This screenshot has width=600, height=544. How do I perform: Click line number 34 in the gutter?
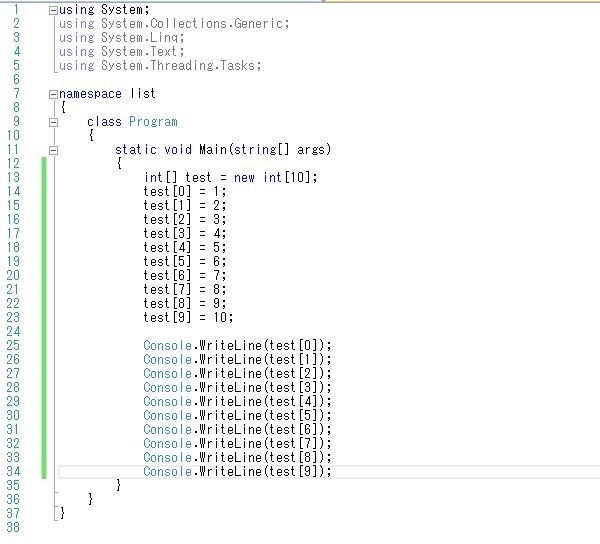(x=13, y=471)
